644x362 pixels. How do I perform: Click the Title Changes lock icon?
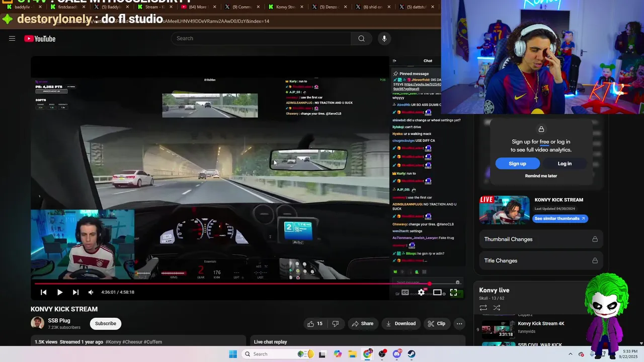595,260
